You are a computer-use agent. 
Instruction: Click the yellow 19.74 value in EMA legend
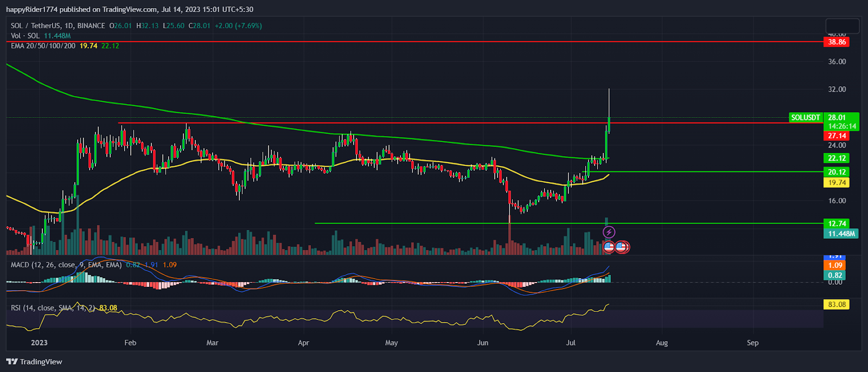click(x=88, y=46)
